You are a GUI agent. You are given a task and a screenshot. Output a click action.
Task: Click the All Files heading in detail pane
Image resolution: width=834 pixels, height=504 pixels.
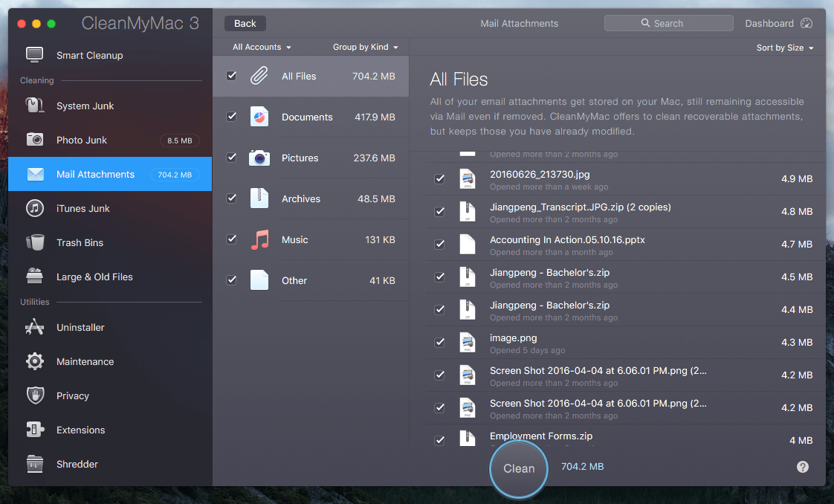pos(459,80)
